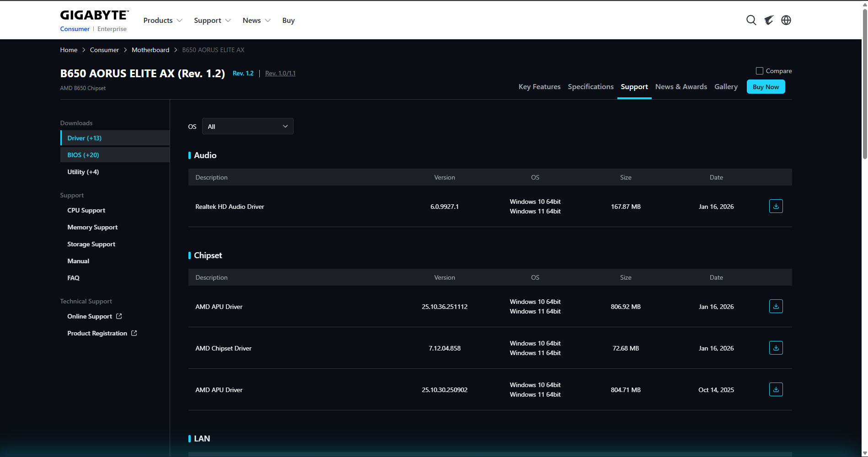Tick the Compare checkbox

pyautogui.click(x=760, y=71)
